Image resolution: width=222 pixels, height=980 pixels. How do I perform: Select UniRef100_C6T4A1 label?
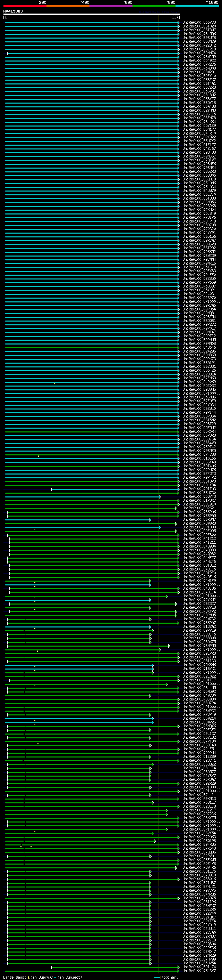[199, 83]
